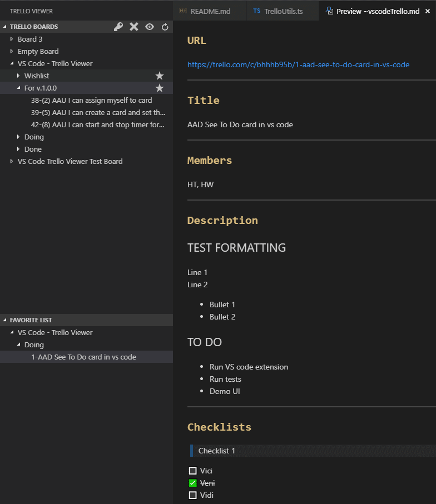Expand the Done list
The width and height of the screenshot is (436, 504).
18,149
